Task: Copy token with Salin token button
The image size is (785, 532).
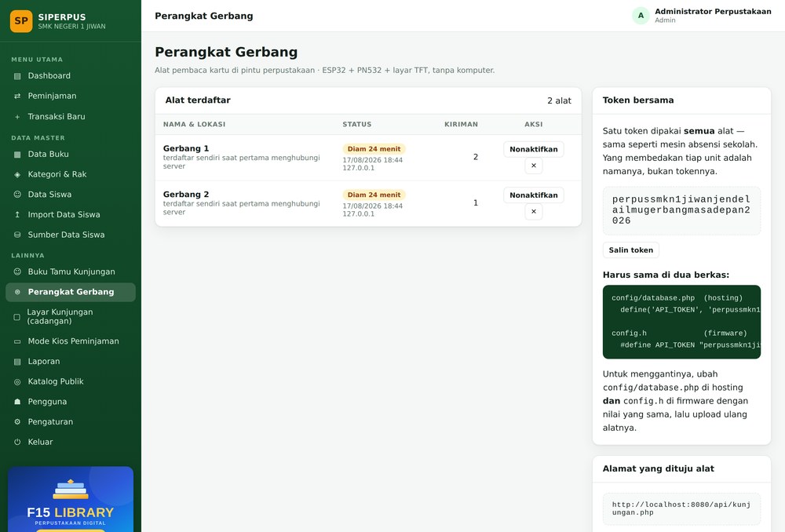Action: pos(631,250)
